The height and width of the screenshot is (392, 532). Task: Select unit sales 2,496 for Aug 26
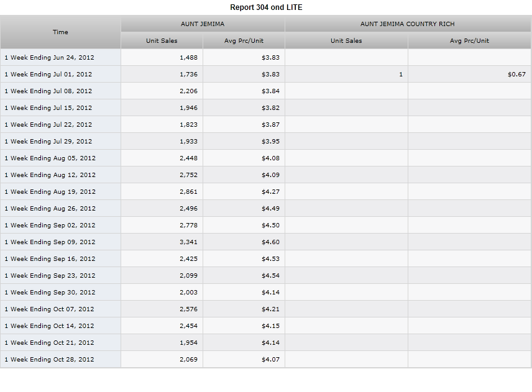click(162, 209)
